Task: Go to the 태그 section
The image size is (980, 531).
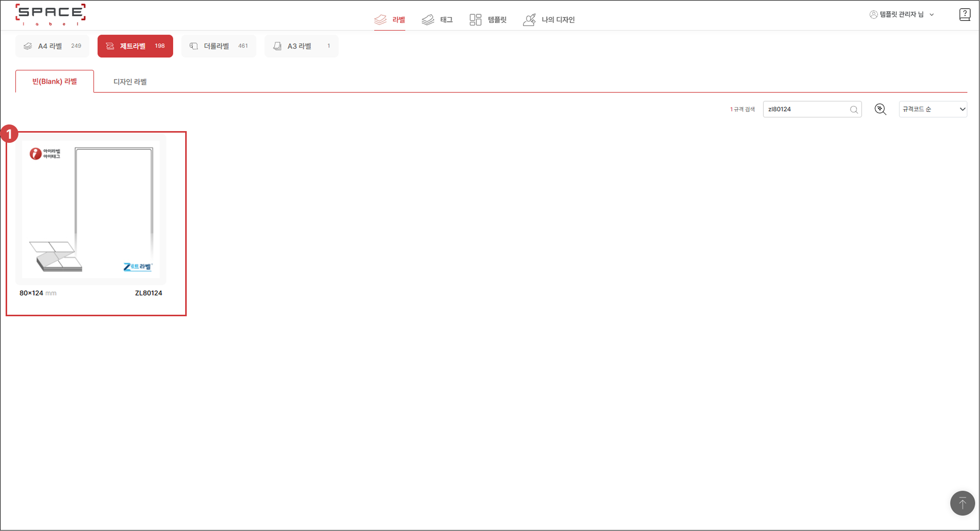Action: click(x=437, y=20)
